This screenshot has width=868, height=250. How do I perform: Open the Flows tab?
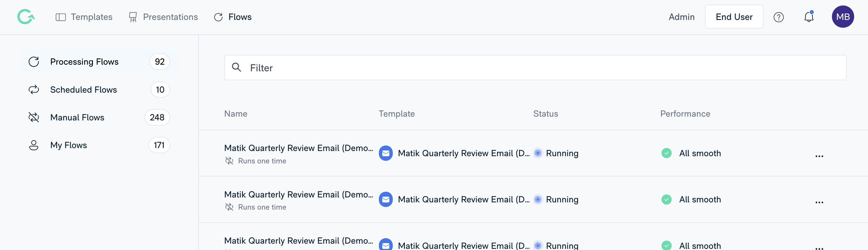point(233,17)
